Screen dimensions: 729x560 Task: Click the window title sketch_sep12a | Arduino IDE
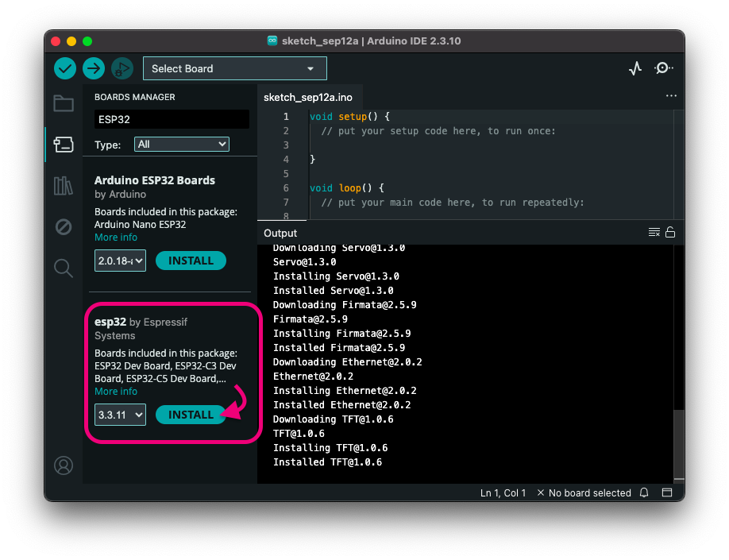pyautogui.click(x=371, y=41)
